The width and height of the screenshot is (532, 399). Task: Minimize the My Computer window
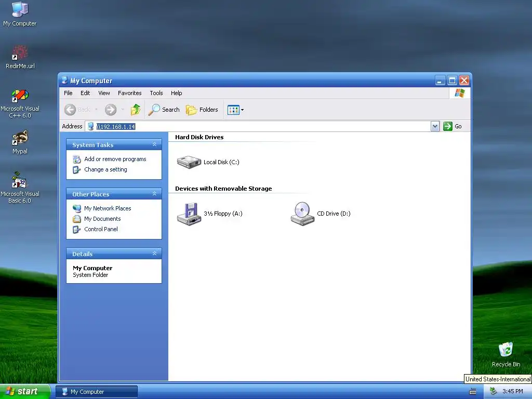(440, 81)
